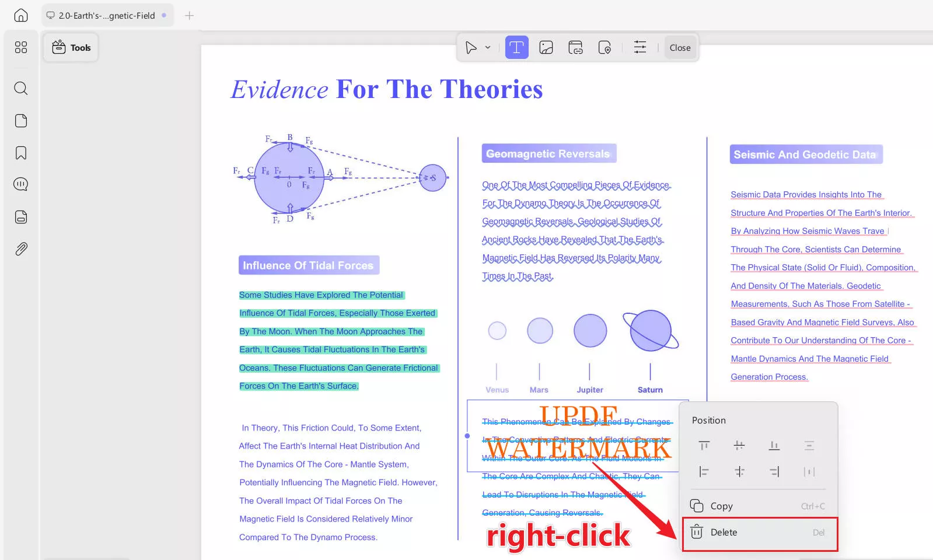Open the attachments paperclip panel
The width and height of the screenshot is (933, 560).
(21, 249)
